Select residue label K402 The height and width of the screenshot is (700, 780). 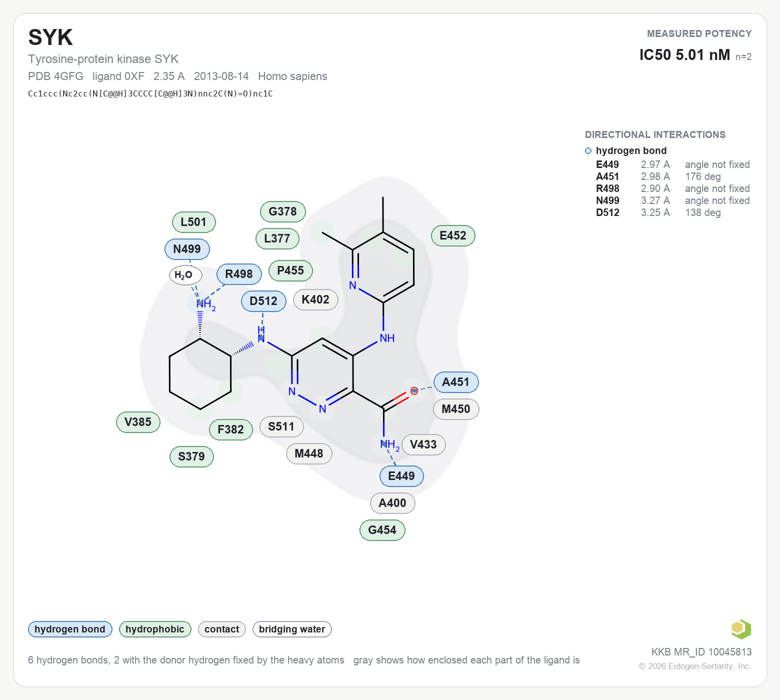pyautogui.click(x=315, y=299)
